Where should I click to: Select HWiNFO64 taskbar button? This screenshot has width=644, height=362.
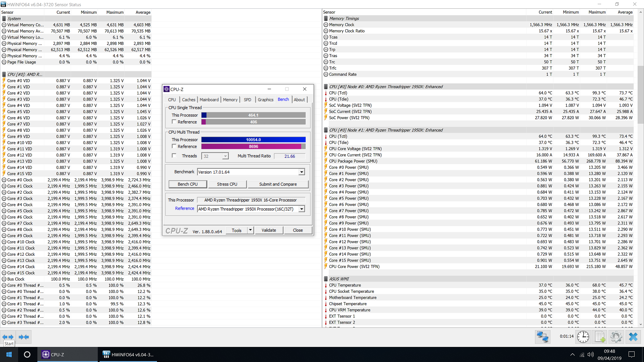[128, 355]
